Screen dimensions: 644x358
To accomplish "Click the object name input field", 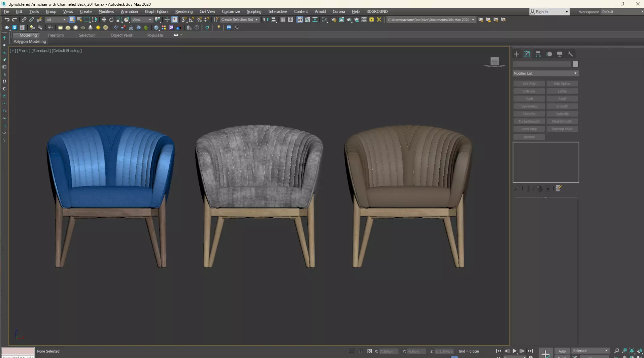I will click(542, 64).
